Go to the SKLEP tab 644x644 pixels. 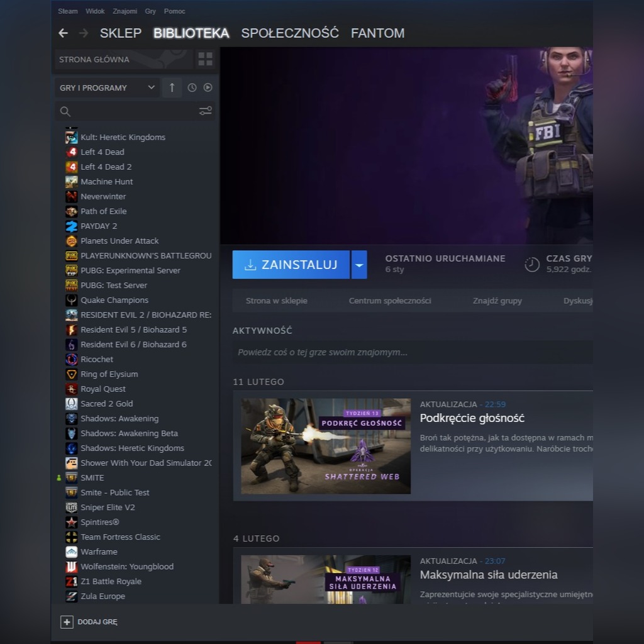(121, 33)
